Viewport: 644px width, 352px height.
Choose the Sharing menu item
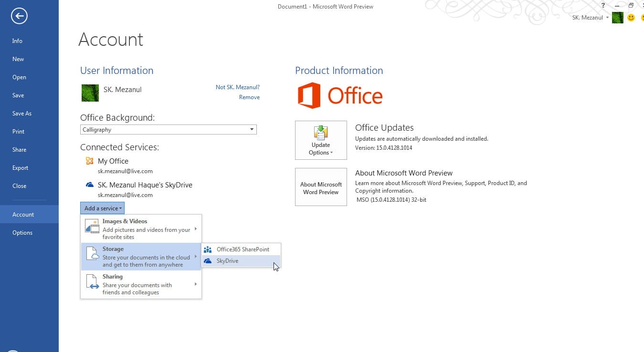tap(141, 284)
